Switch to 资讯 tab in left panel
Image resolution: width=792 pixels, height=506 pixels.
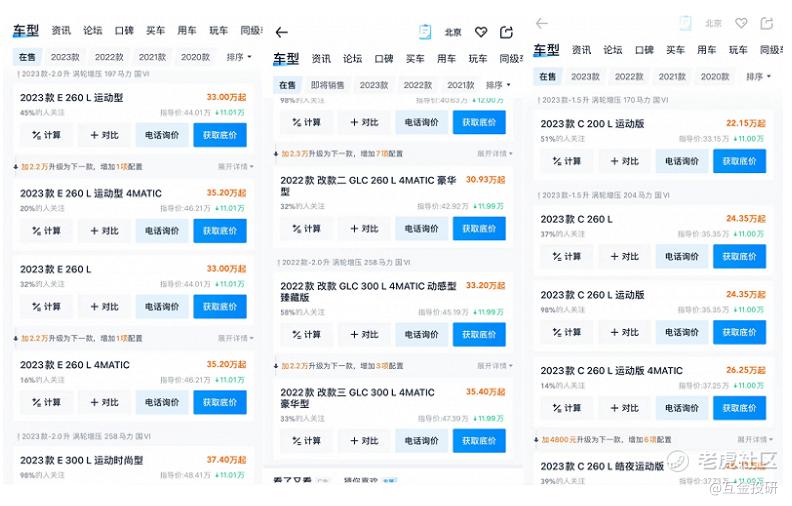tap(61, 31)
